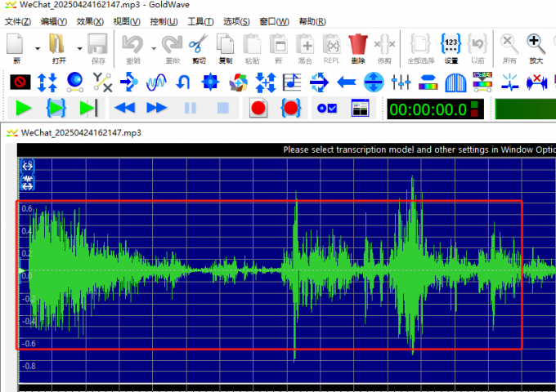Screen dimensions: 556x392
Task: Click the red trash Delete (删除) icon
Action: [357, 47]
